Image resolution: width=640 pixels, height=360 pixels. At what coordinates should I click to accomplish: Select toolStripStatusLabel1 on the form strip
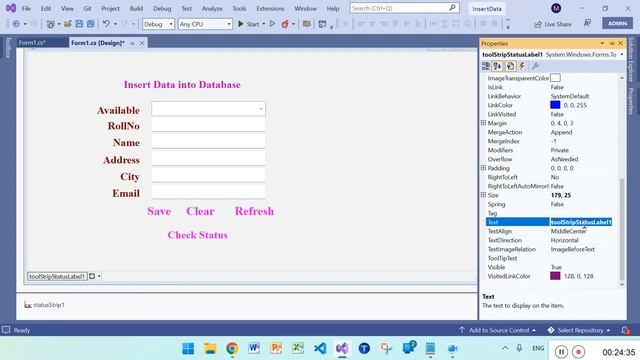[x=57, y=276]
